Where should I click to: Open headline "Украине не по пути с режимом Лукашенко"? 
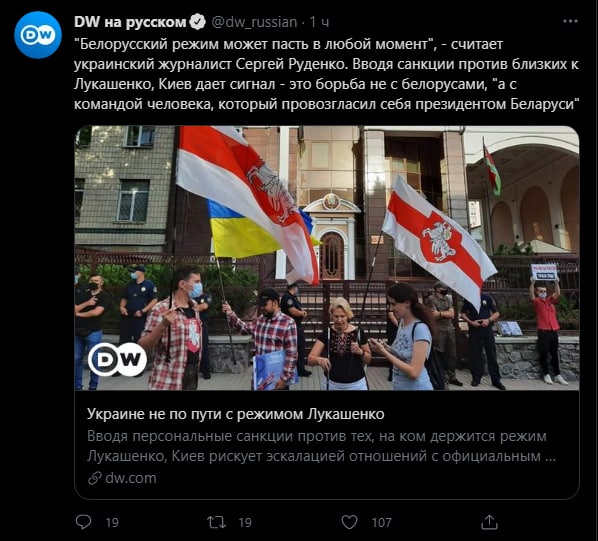point(236,414)
